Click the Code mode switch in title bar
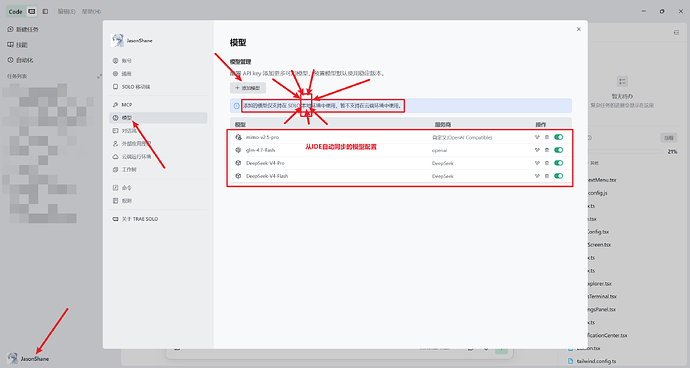This screenshot has width=690, height=368. pyautogui.click(x=22, y=11)
